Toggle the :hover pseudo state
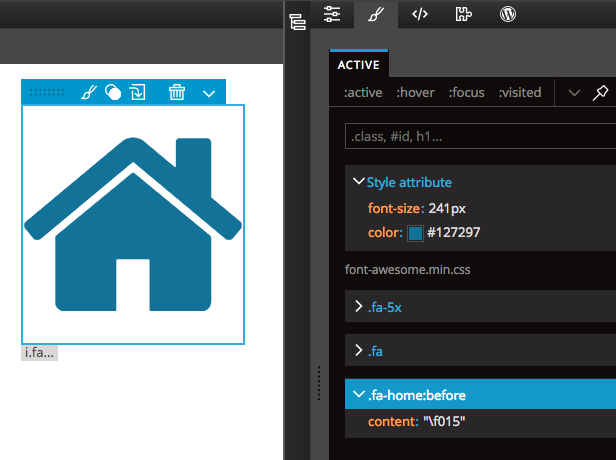The image size is (616, 460). (x=415, y=93)
